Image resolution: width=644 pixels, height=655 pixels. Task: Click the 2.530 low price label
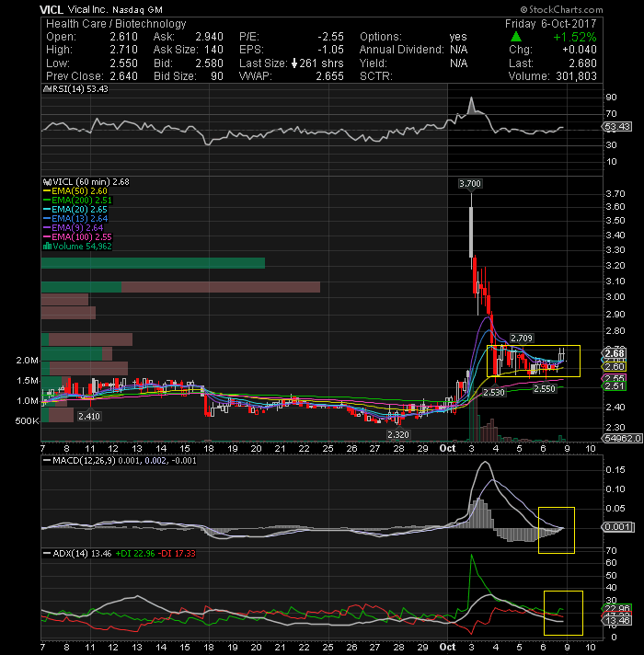(x=494, y=393)
